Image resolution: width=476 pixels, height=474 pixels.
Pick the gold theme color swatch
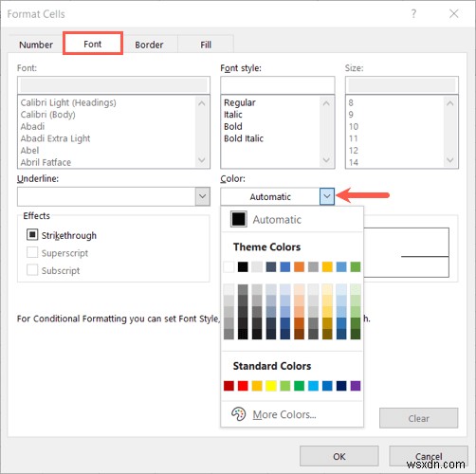(x=327, y=266)
